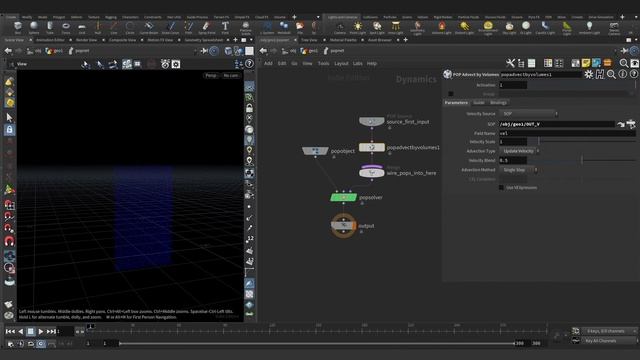Enable the Use VEXpressions checkbox
The image size is (640, 360).
501,187
